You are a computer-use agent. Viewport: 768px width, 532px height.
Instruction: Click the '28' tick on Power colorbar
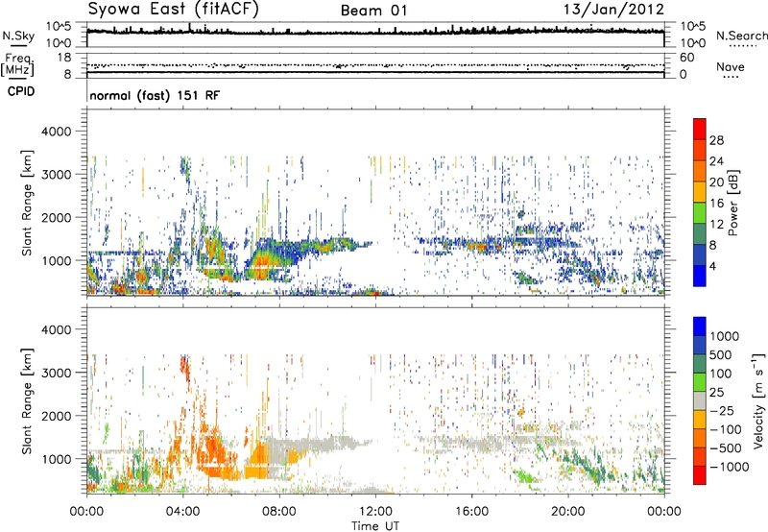click(716, 140)
